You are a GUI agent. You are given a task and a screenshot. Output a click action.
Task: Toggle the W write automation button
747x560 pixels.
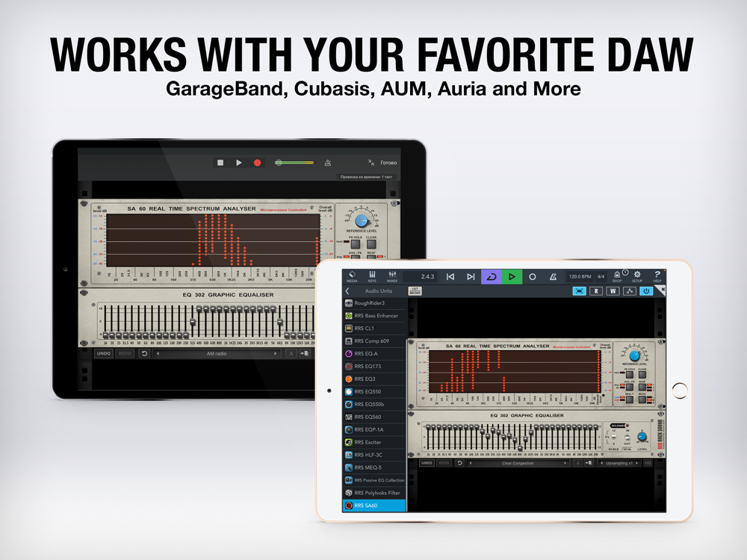613,291
